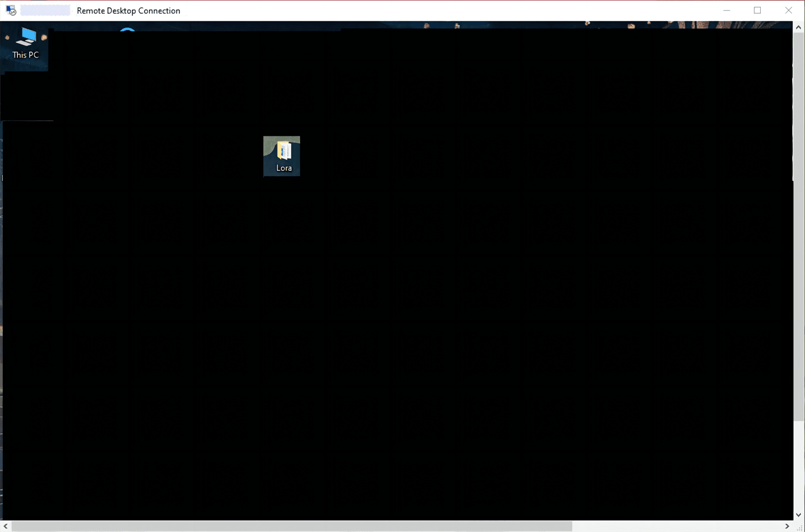Click the horizontal scrollbar thumb
The image size is (805, 532).
click(292, 526)
